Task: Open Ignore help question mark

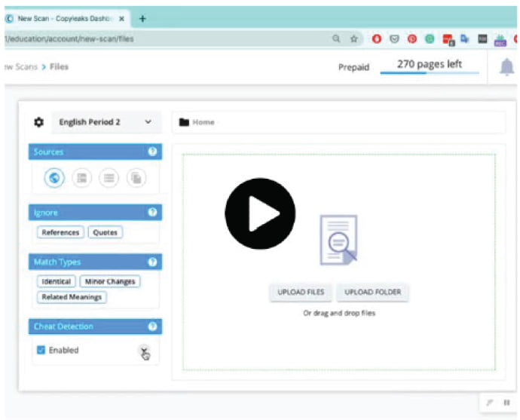Action: coord(152,212)
